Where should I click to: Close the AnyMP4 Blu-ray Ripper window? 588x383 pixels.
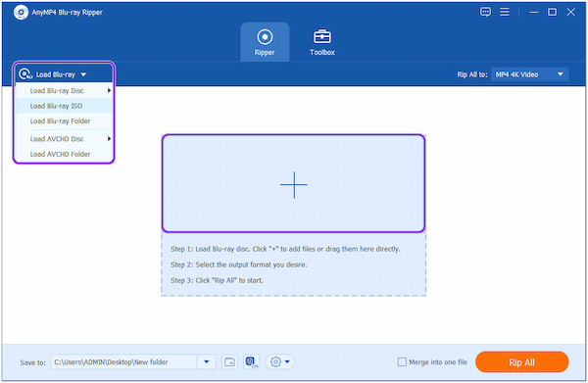click(x=570, y=12)
